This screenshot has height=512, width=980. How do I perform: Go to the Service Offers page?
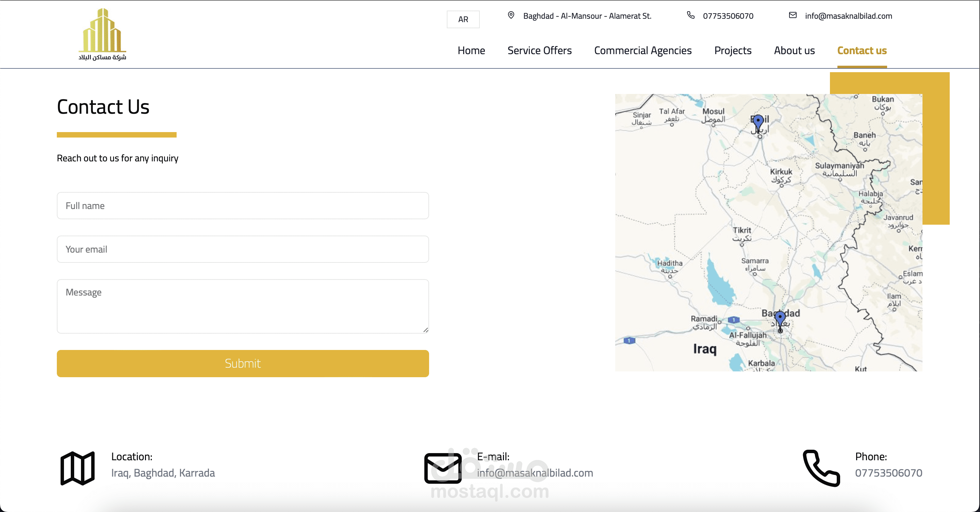(x=539, y=51)
